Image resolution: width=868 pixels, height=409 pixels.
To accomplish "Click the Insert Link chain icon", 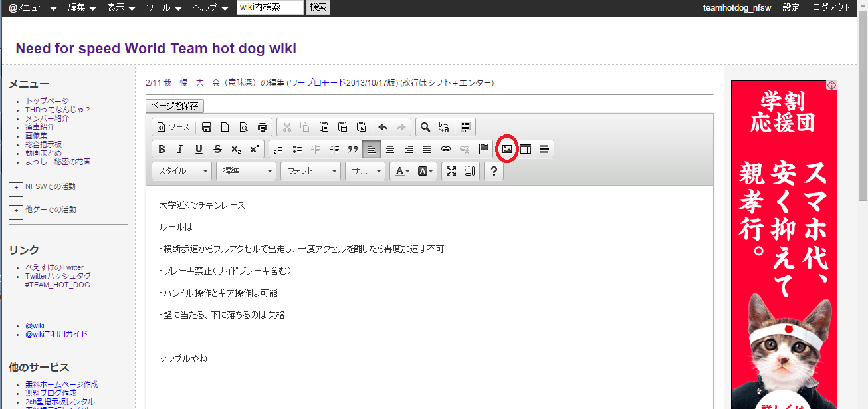I will [x=446, y=149].
